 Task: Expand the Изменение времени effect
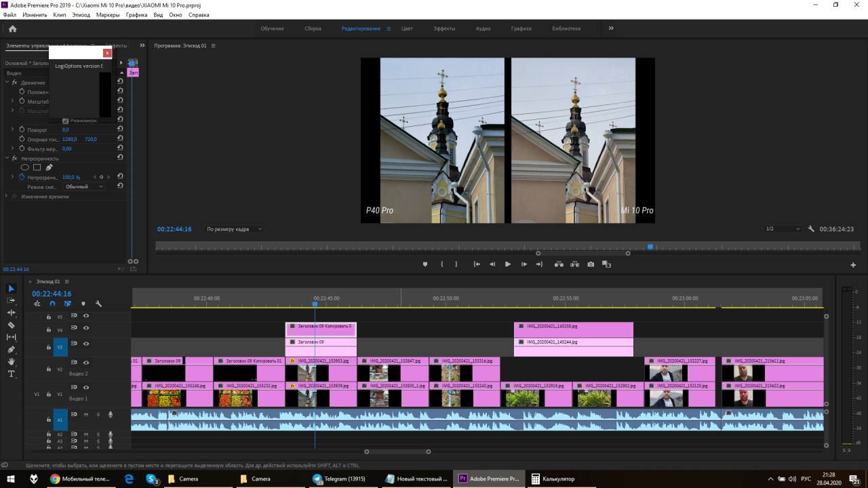7,196
